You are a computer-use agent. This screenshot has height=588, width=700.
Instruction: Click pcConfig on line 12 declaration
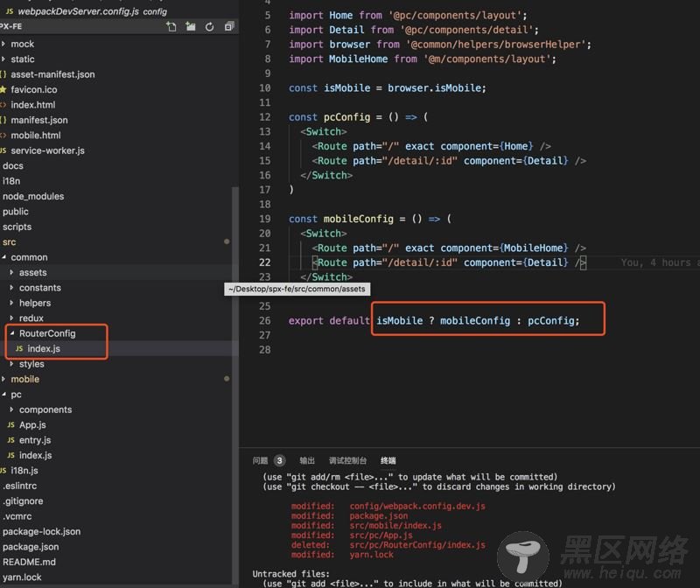(346, 117)
